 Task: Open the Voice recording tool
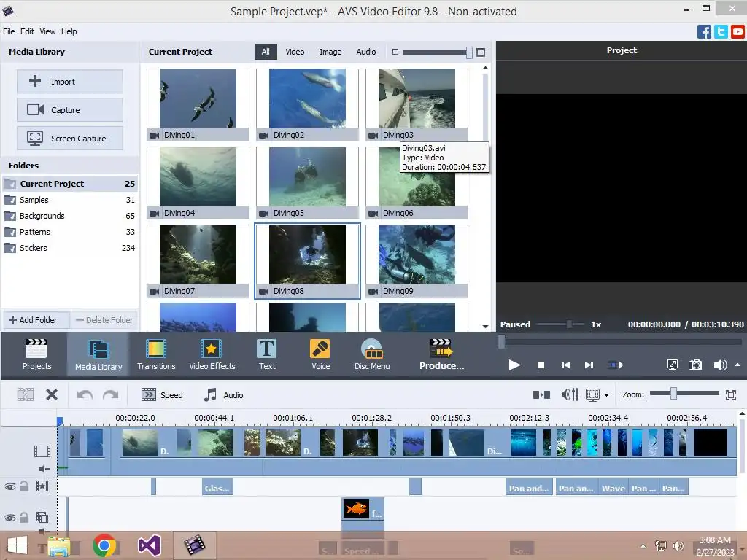click(320, 354)
